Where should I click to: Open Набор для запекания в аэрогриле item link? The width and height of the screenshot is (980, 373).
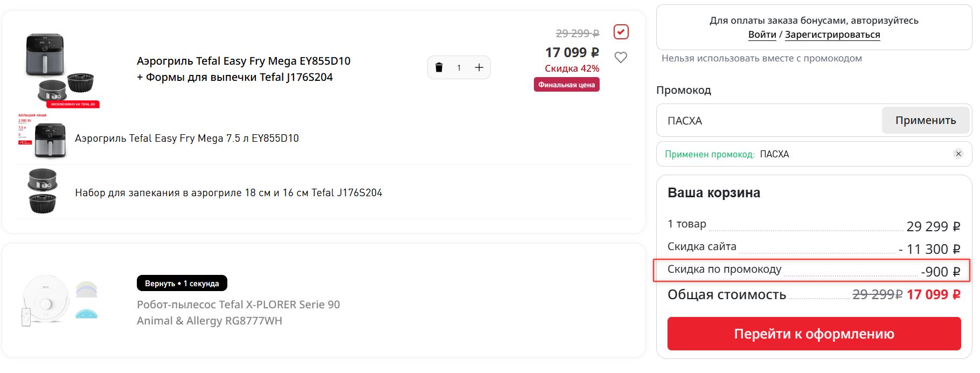(228, 192)
